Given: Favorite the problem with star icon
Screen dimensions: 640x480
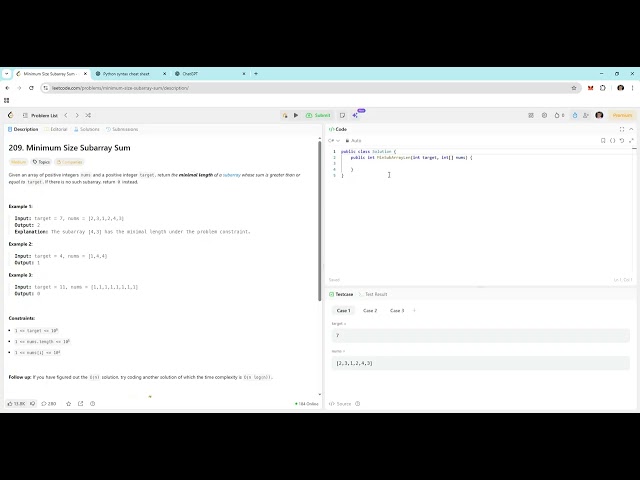Looking at the screenshot, I should point(69,404).
